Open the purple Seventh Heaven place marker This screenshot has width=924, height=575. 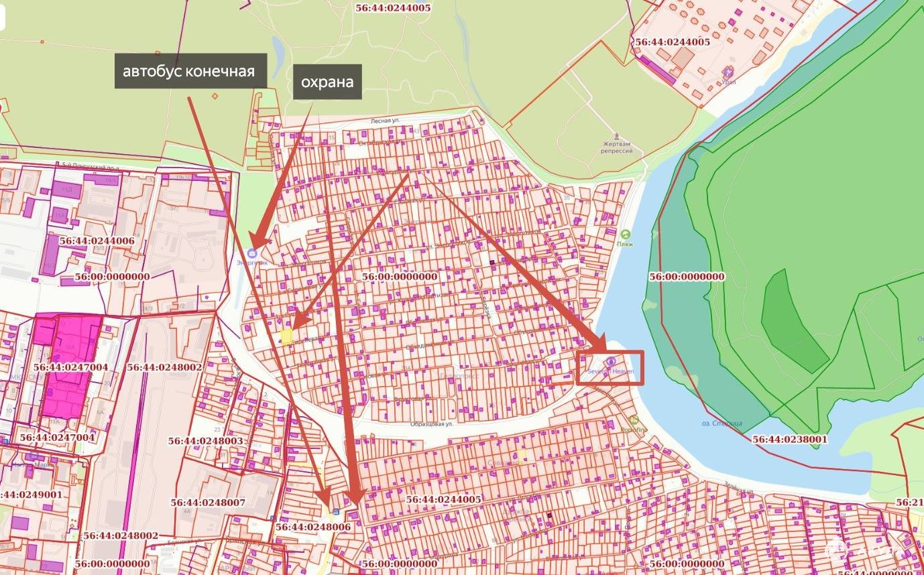[x=611, y=362]
